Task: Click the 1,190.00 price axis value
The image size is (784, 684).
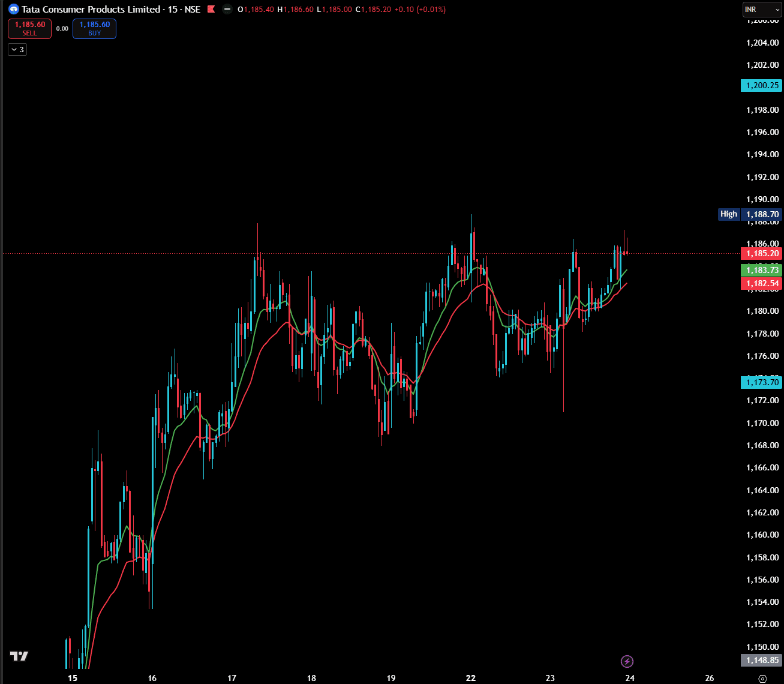Action: [762, 199]
